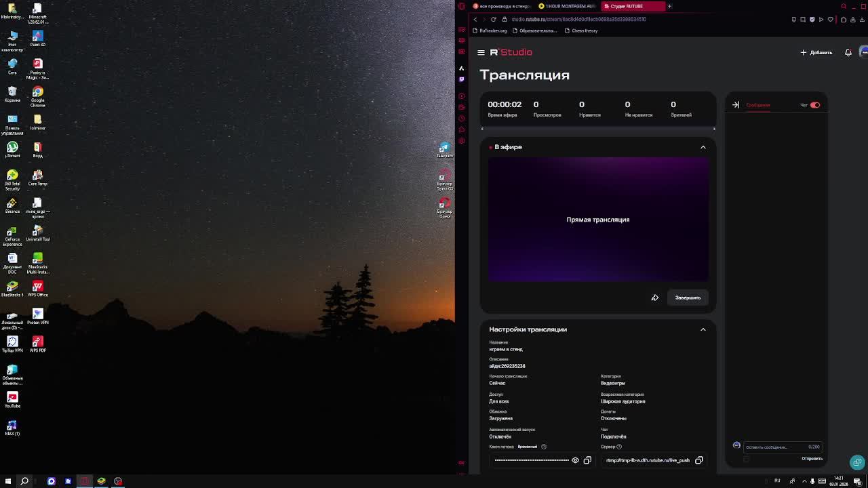The image size is (868, 488).
Task: Open the help tooltip beside Ключ потока
Action: coord(544,447)
